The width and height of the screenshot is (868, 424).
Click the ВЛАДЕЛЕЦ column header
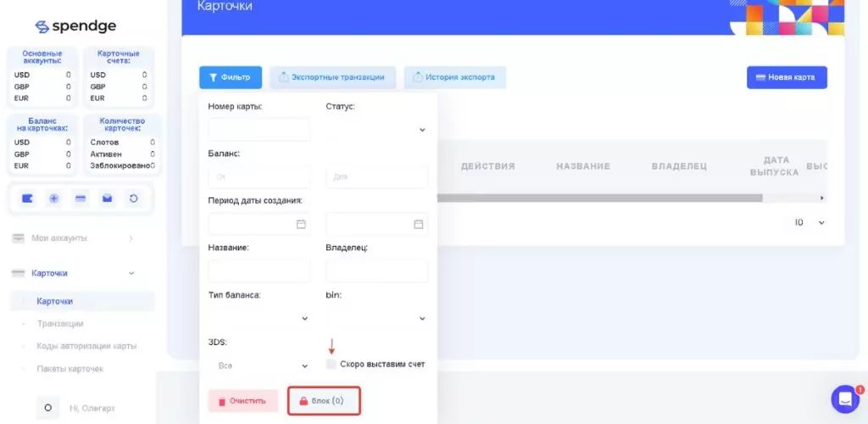tap(679, 166)
